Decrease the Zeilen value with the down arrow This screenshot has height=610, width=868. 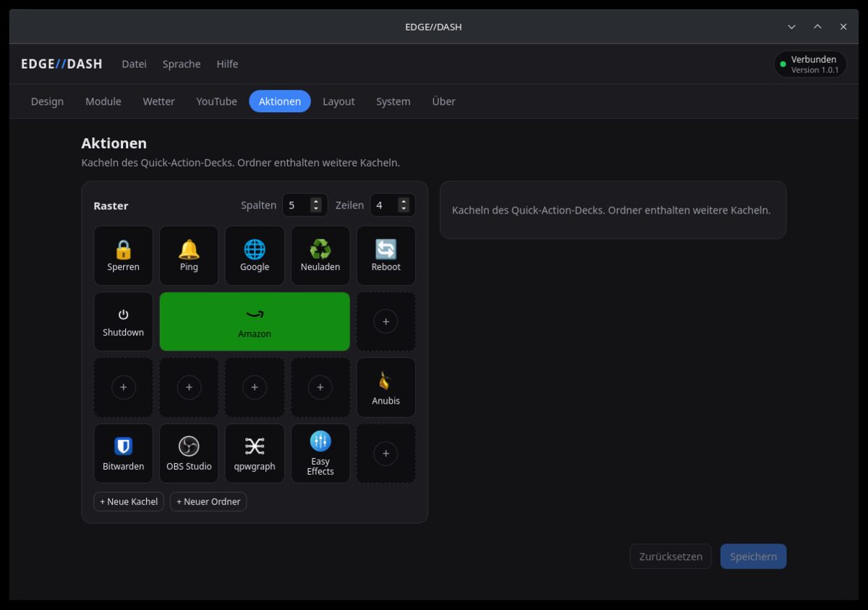coord(404,208)
